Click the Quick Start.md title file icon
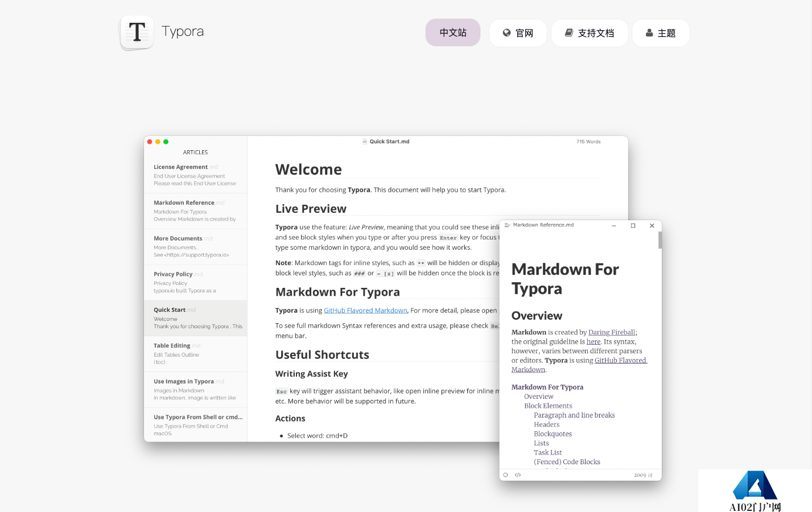The image size is (812, 512). click(365, 142)
